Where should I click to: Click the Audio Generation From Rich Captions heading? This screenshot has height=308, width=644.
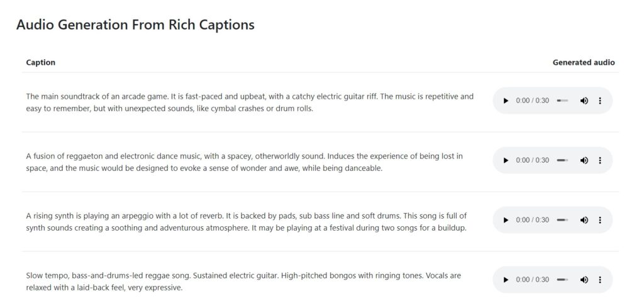tap(136, 25)
